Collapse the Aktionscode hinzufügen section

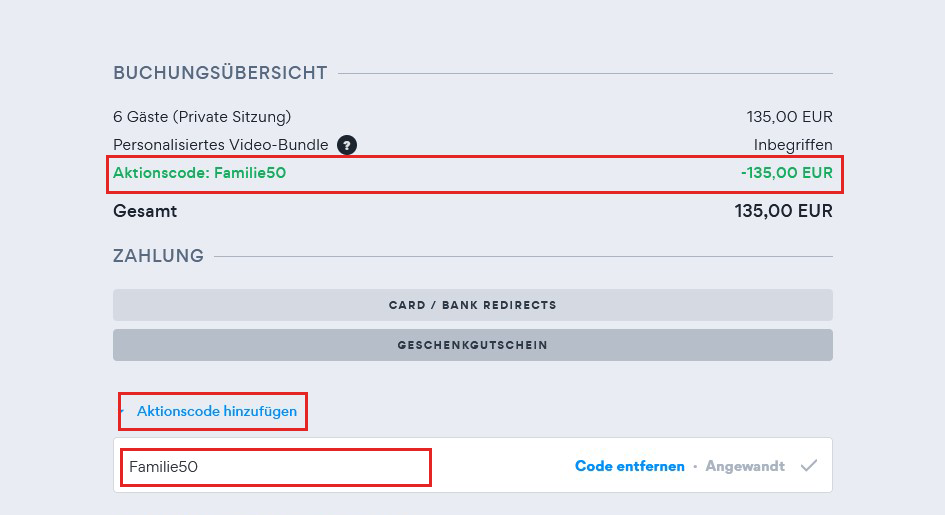click(216, 411)
